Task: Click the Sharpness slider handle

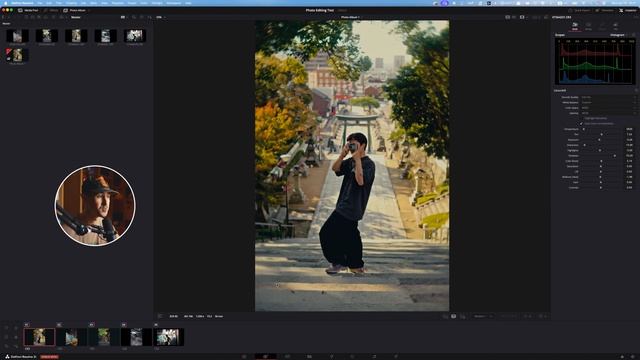Action: point(584,145)
